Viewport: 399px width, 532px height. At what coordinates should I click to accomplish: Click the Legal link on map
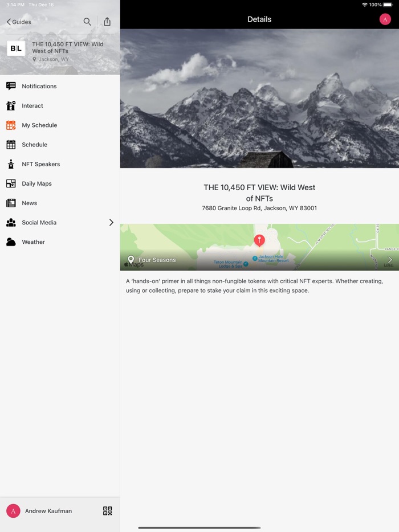coord(389,265)
